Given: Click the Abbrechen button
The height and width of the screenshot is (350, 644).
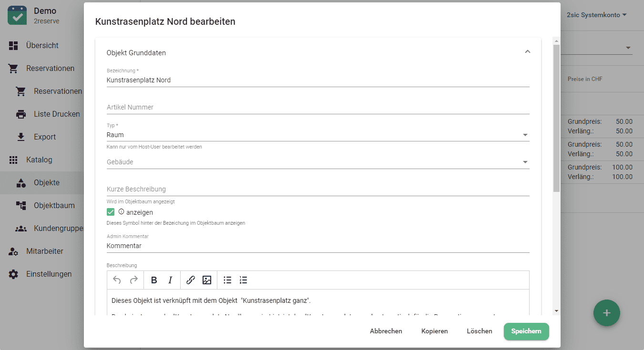Looking at the screenshot, I should 386,331.
